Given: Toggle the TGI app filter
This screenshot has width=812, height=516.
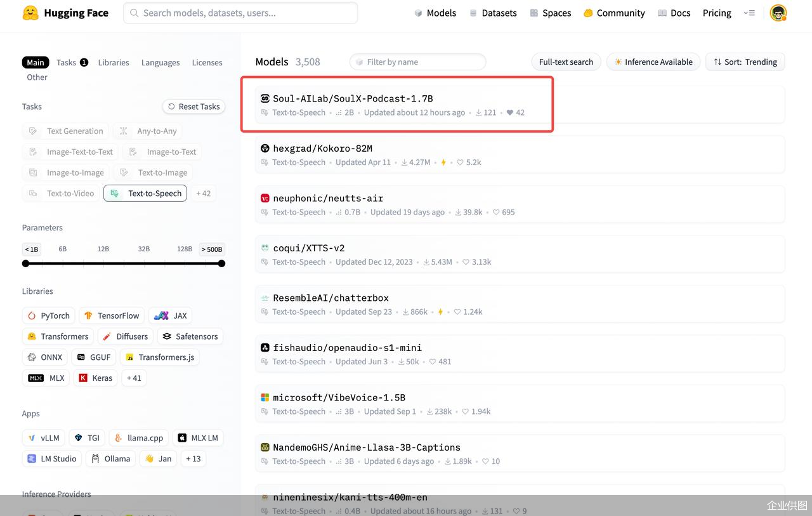Looking at the screenshot, I should tap(87, 438).
